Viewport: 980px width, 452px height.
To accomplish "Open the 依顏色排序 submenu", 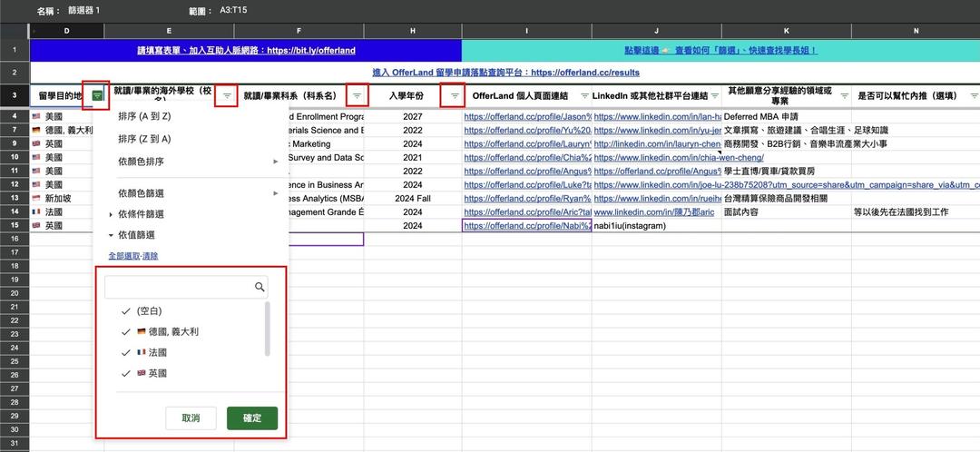I will tap(191, 162).
